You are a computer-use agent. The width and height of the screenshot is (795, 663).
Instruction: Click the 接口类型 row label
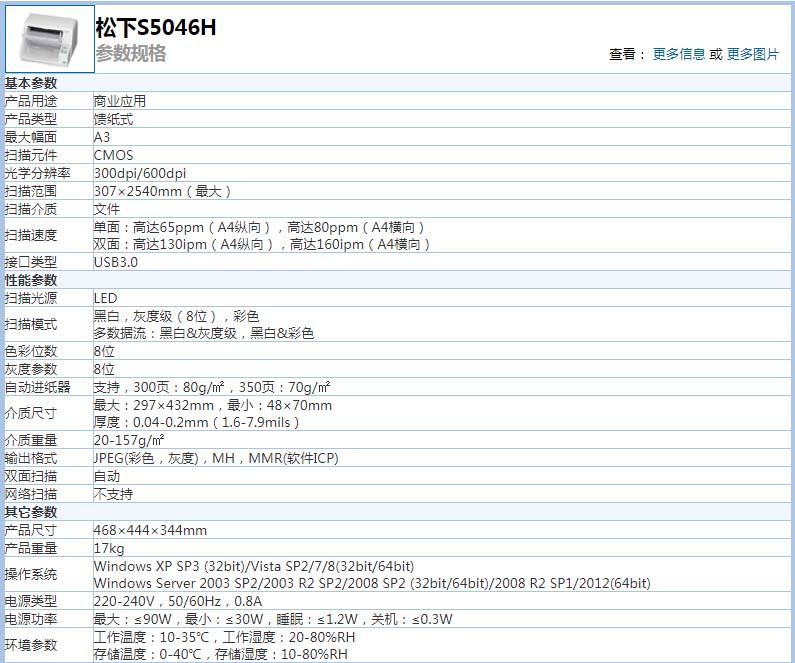31,262
